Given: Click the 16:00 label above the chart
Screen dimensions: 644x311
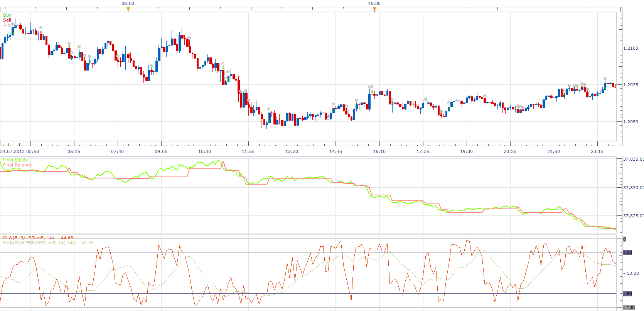Looking at the screenshot, I should (x=374, y=3).
